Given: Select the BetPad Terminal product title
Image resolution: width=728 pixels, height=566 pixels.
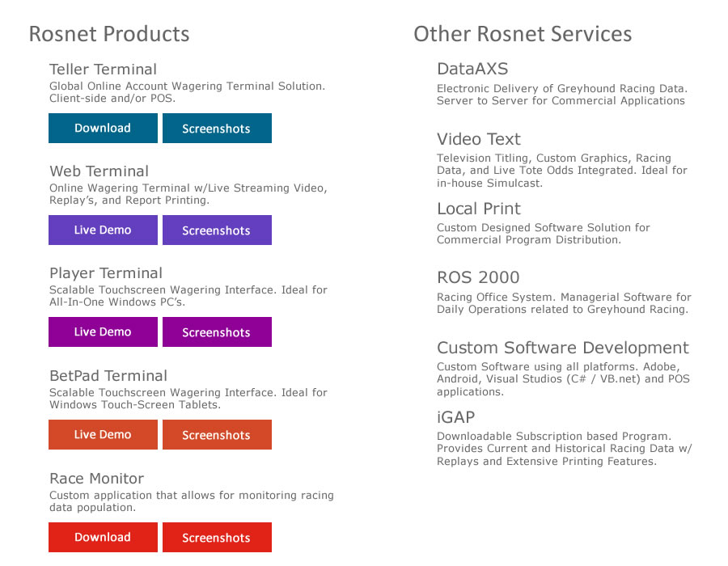Looking at the screenshot, I should click(x=108, y=376).
